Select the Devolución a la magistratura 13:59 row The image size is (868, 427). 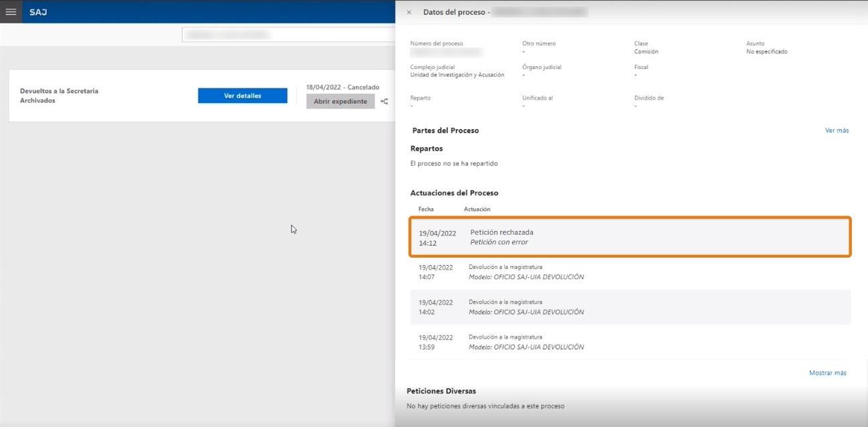click(x=630, y=342)
